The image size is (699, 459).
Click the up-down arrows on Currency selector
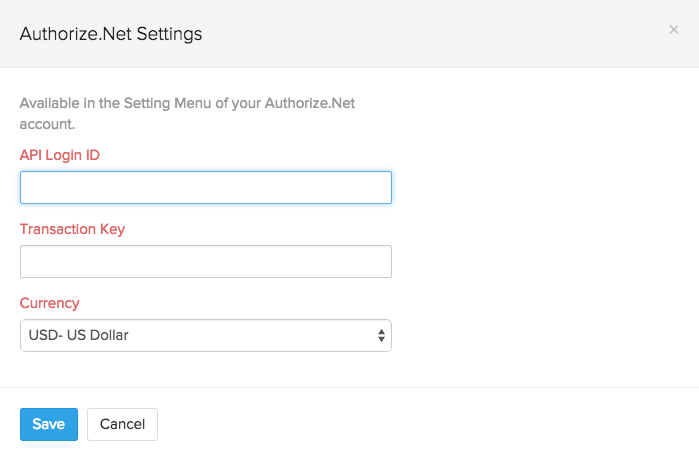tap(381, 336)
